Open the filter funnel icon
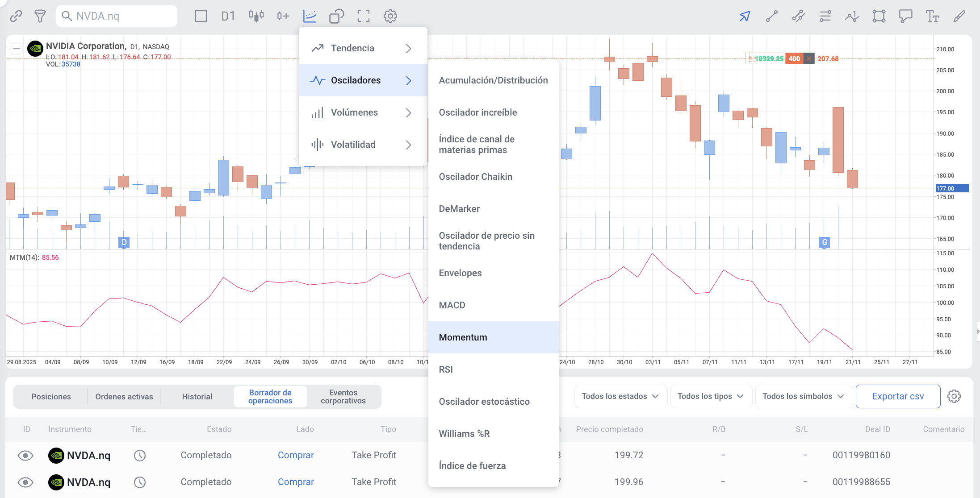Image resolution: width=980 pixels, height=498 pixels. 40,17
